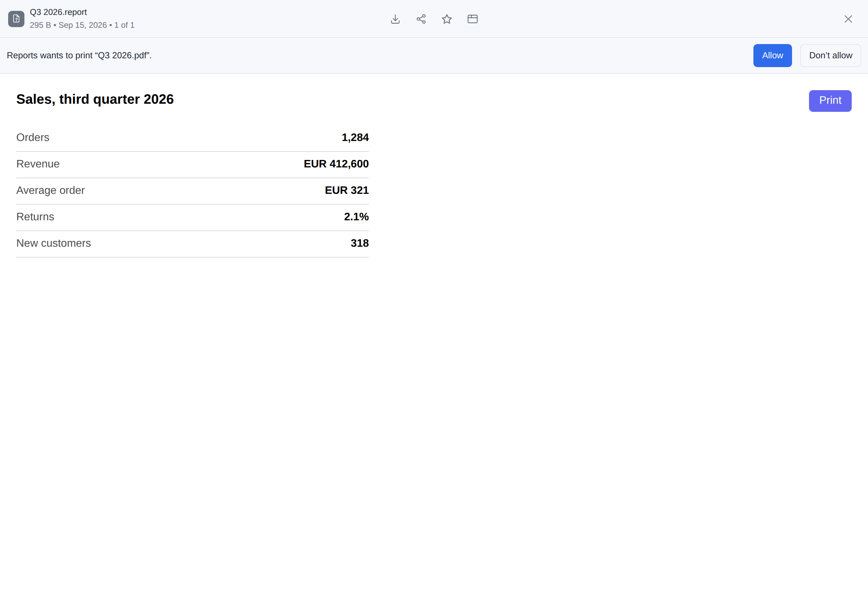Click the file details line '295 B • Sep 15, 2026'
Screen dimensions: 868x610
click(x=68, y=25)
